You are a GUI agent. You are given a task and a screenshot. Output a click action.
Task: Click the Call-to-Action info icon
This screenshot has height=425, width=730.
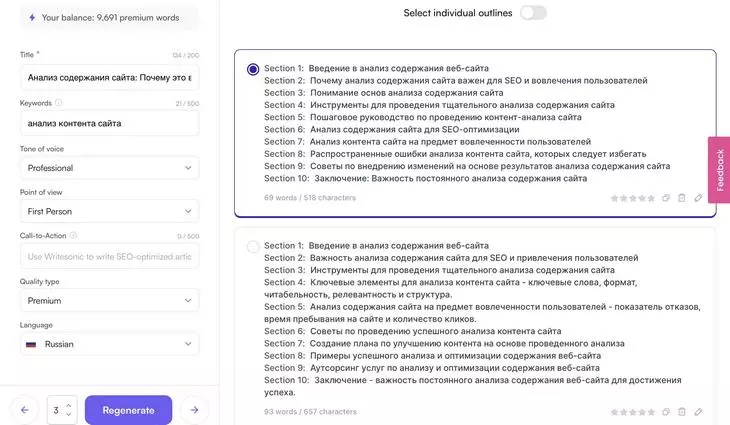coord(73,236)
